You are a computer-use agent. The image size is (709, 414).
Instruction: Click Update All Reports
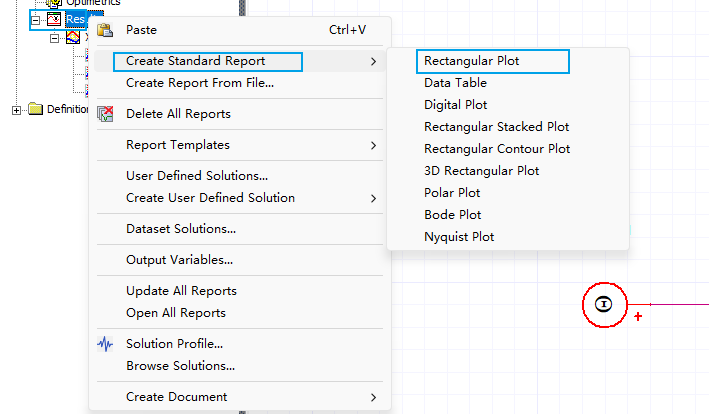coord(181,291)
